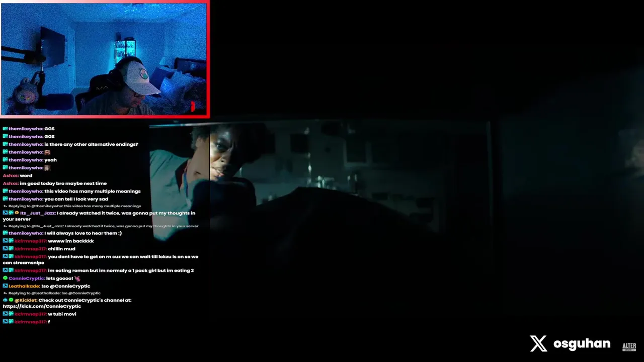Click the green verified badge beside ConnieCryptic
This screenshot has height=362, width=644.
pyautogui.click(x=5, y=278)
